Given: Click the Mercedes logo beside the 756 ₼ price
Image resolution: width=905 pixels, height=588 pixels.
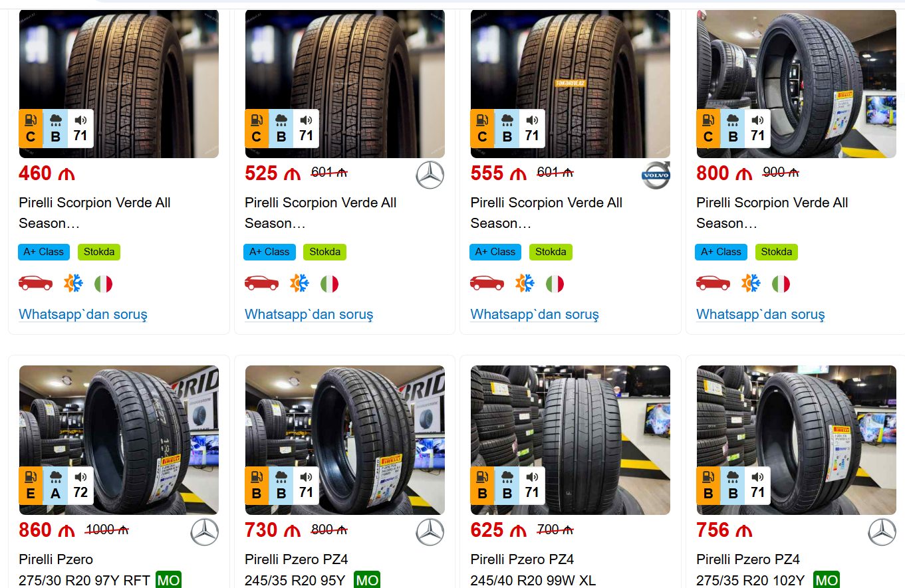Looking at the screenshot, I should coord(882,532).
